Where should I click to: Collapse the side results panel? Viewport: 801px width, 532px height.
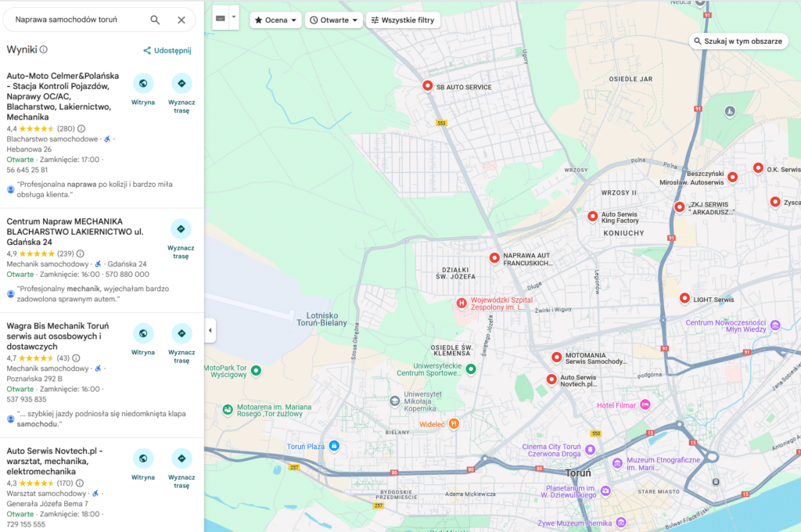coord(210,331)
